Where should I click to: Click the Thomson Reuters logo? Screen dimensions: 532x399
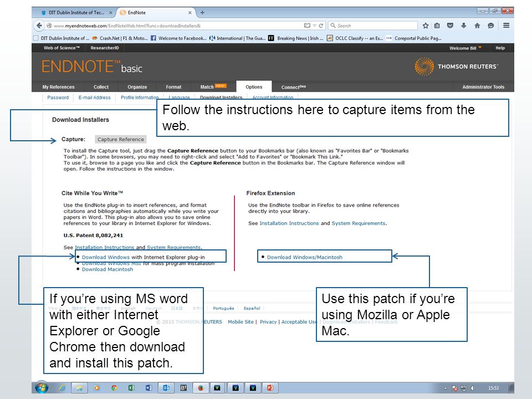[456, 66]
